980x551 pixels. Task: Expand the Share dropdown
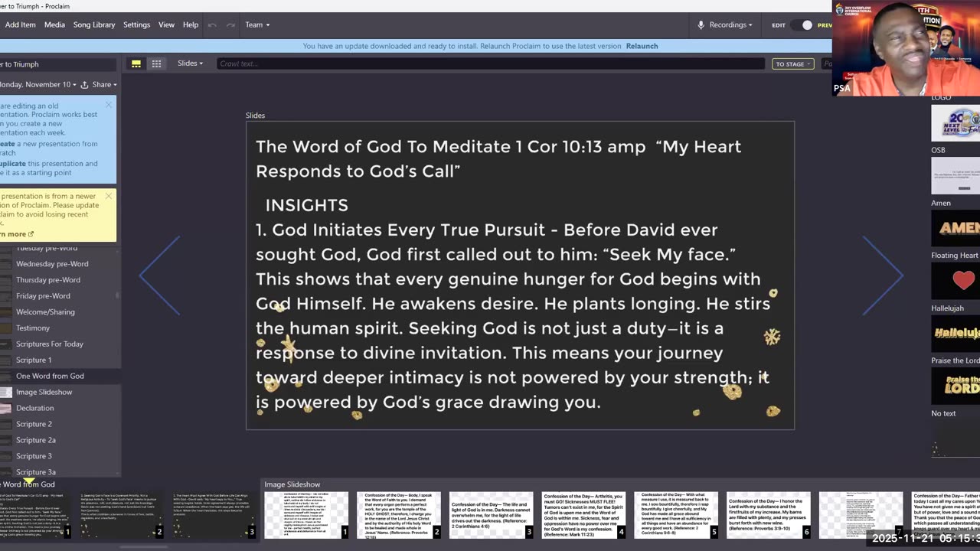pyautogui.click(x=104, y=84)
